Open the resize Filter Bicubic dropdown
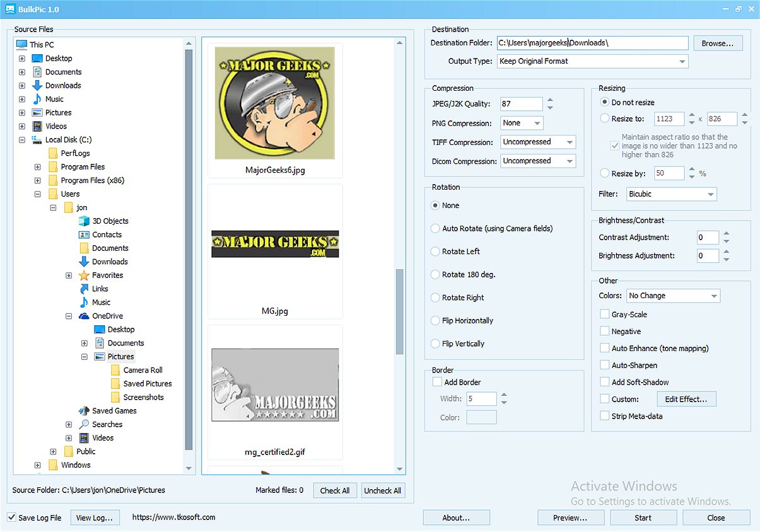This screenshot has height=532, width=760. (x=672, y=194)
